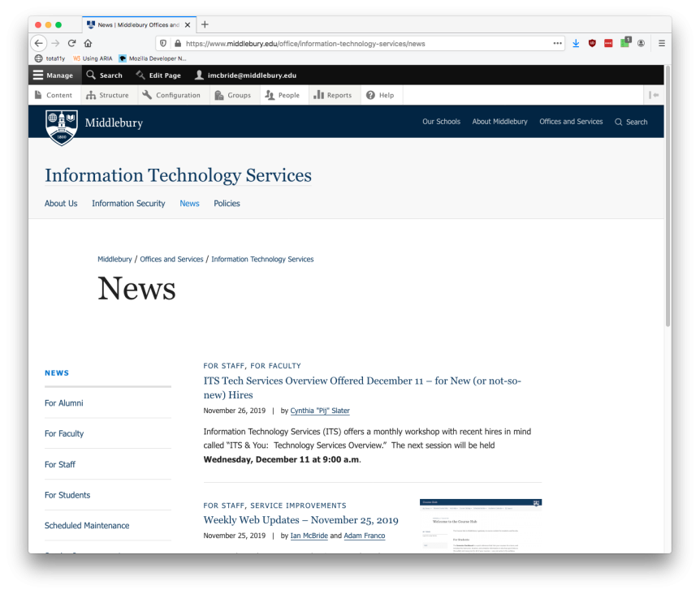Image resolution: width=700 pixels, height=594 pixels.
Task: Open the Firefox hamburger menu
Action: point(662,43)
